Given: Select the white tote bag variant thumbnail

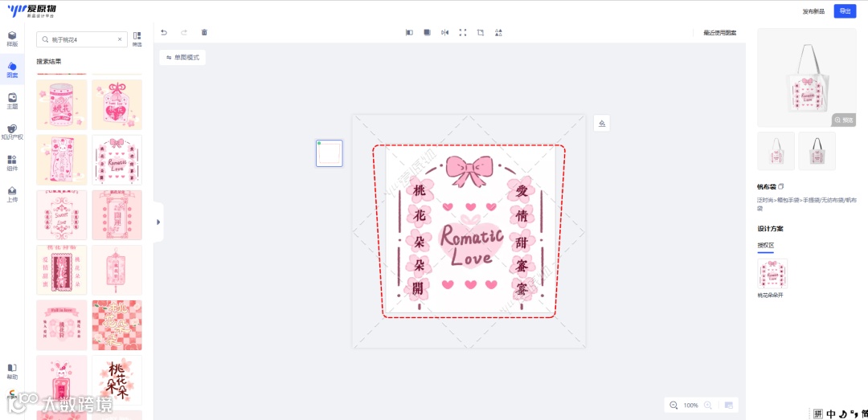Looking at the screenshot, I should (x=776, y=151).
